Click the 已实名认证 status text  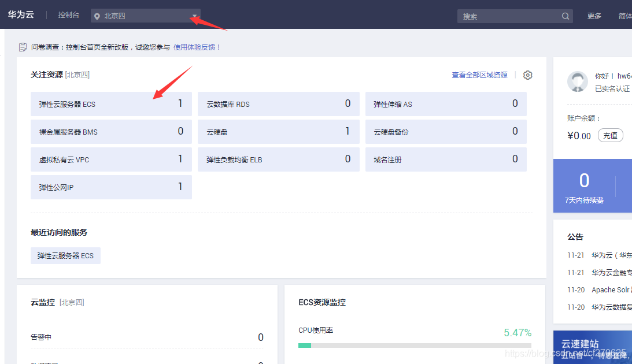(612, 88)
